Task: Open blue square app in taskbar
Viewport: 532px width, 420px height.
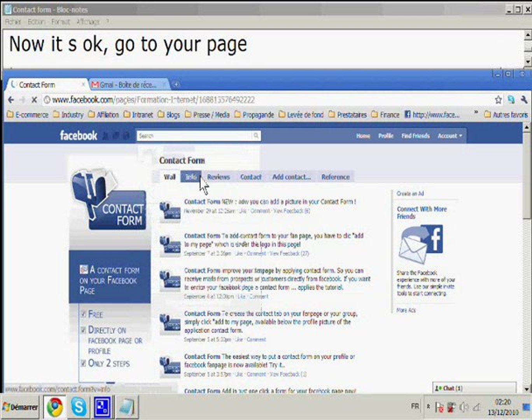Action: click(x=102, y=407)
